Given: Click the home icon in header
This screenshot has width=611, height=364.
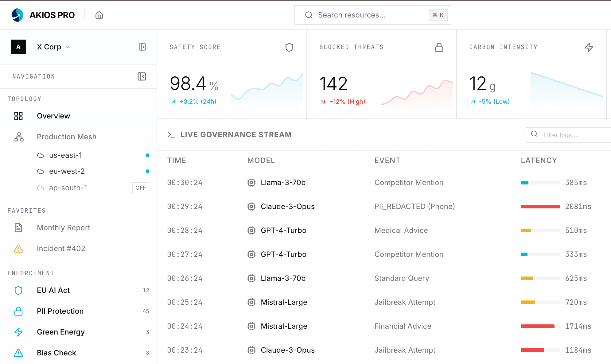Looking at the screenshot, I should 99,15.
